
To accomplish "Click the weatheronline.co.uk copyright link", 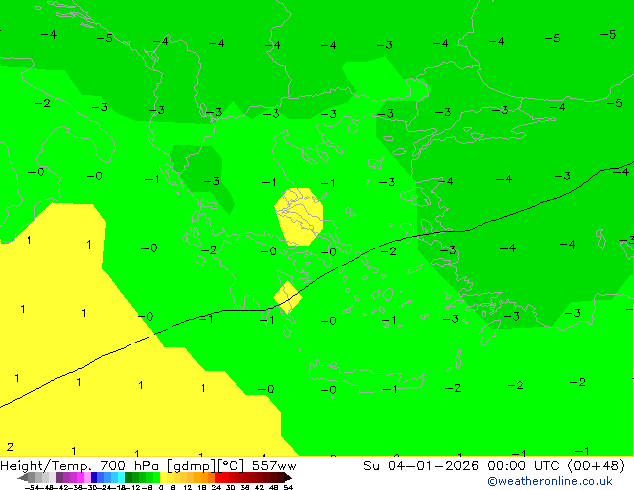I will pyautogui.click(x=550, y=481).
